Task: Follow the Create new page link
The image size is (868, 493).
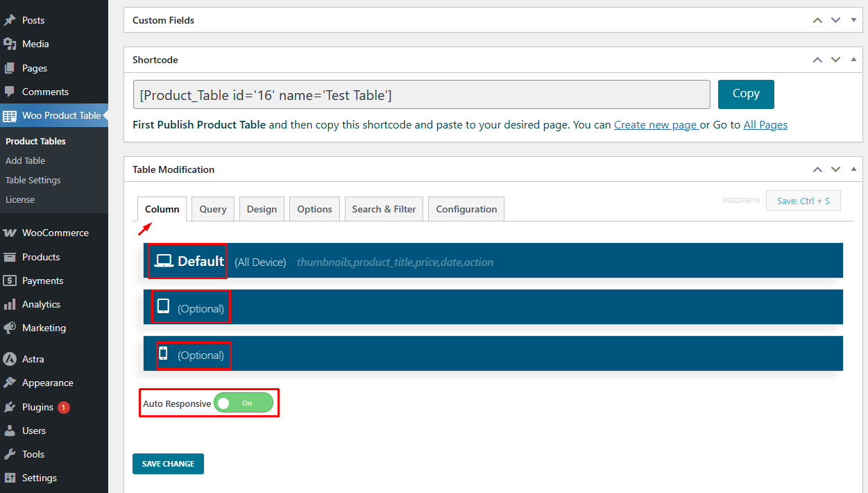Action: click(656, 125)
